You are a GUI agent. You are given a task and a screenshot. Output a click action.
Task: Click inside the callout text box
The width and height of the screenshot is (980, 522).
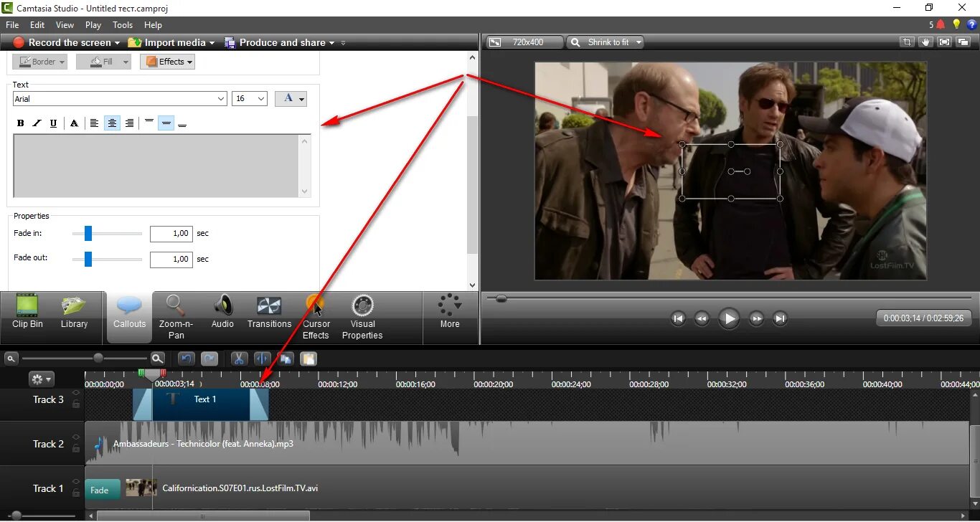coord(156,166)
